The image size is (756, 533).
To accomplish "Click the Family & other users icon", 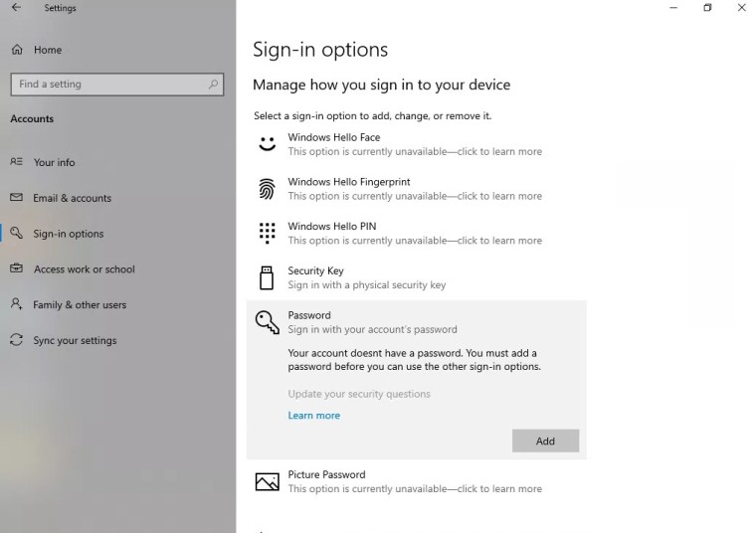I will (16, 304).
